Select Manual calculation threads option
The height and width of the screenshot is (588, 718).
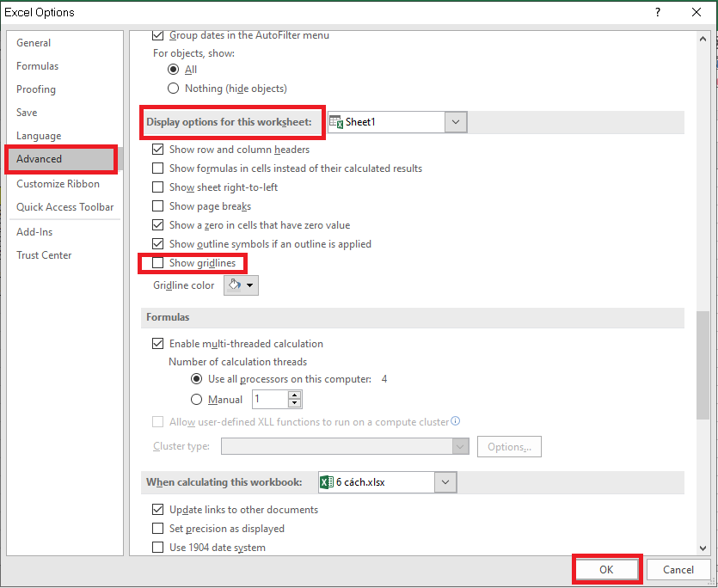195,399
